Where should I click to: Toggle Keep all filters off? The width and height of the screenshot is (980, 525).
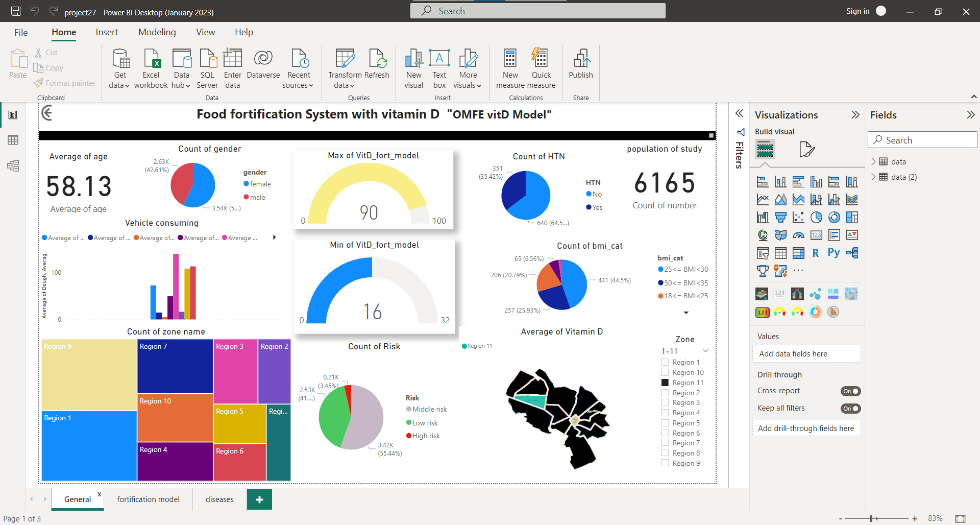click(850, 409)
